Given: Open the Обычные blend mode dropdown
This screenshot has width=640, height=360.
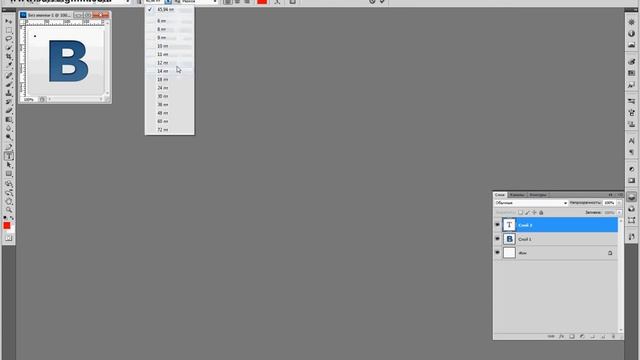Looking at the screenshot, I should click(531, 203).
